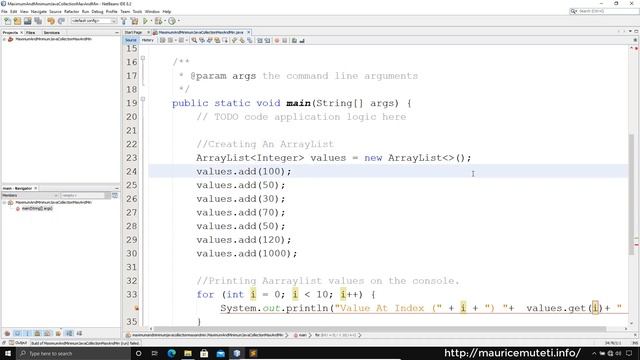Switch to the Start Page tab
The image size is (640, 360).
pos(133,32)
